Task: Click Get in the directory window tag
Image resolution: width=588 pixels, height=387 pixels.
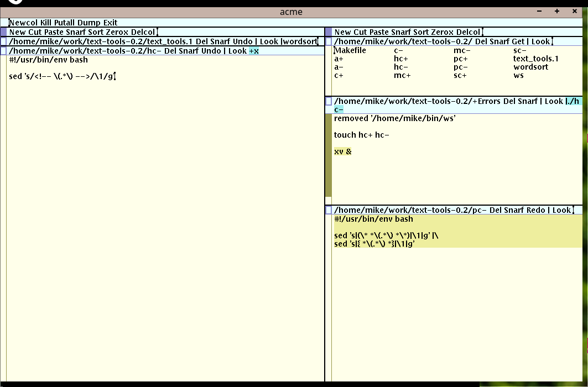Action: point(518,41)
